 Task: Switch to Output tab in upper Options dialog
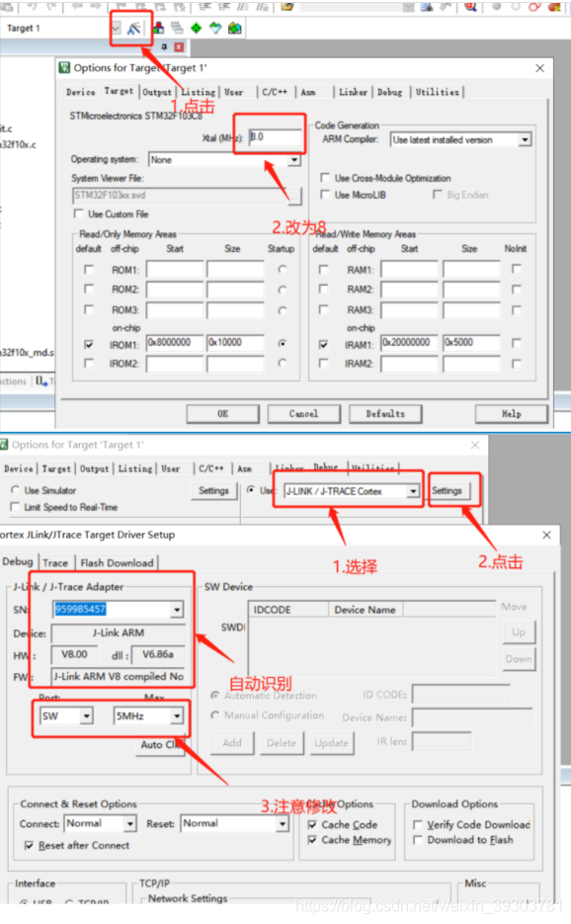[x=157, y=92]
